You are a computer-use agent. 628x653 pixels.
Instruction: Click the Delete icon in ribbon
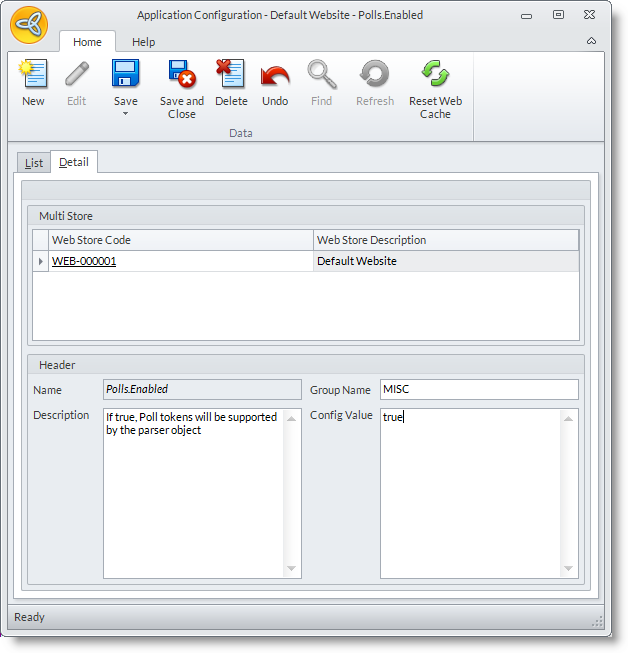point(231,76)
